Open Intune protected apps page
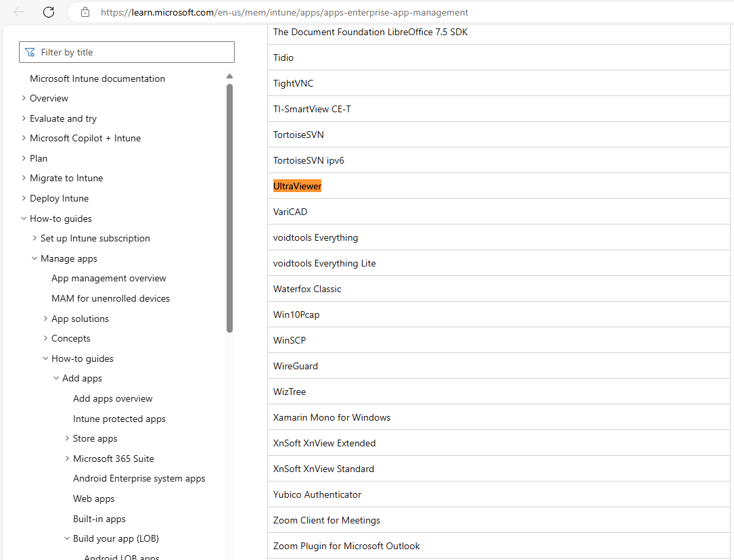The image size is (734, 560). 119,419
